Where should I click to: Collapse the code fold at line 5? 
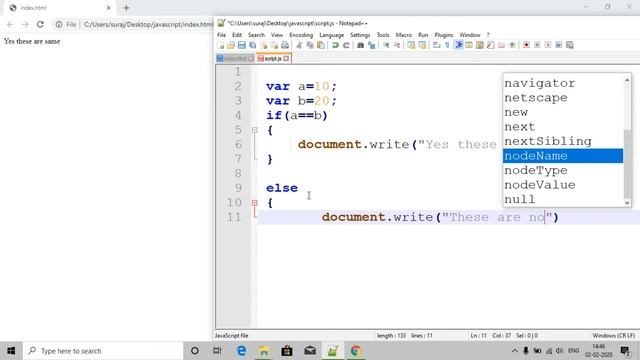click(x=255, y=130)
